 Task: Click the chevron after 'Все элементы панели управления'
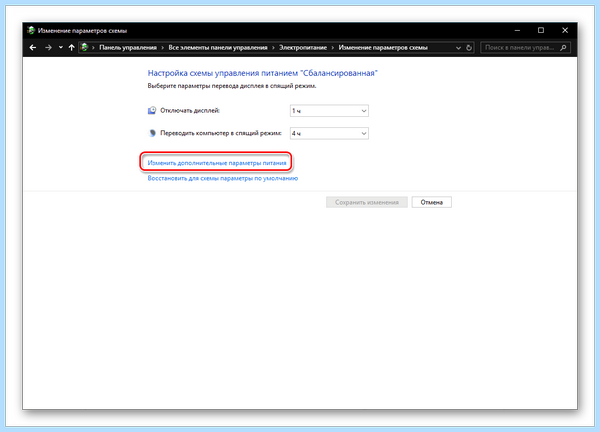tap(273, 47)
